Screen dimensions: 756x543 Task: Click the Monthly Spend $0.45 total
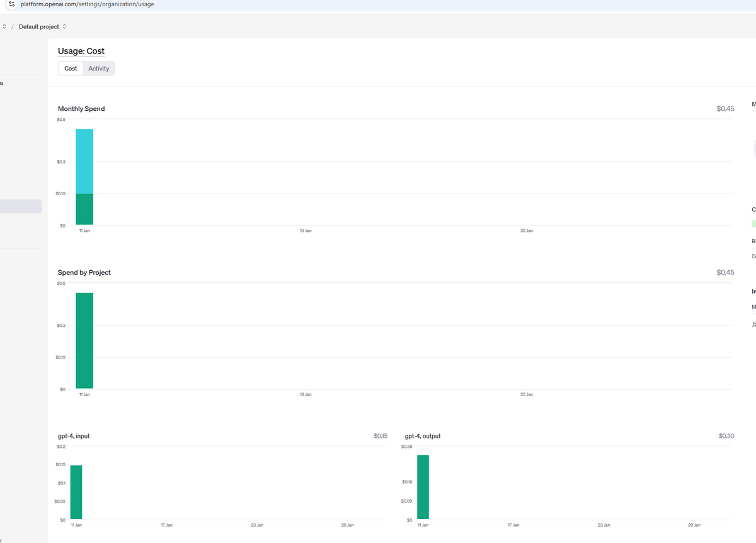(725, 109)
